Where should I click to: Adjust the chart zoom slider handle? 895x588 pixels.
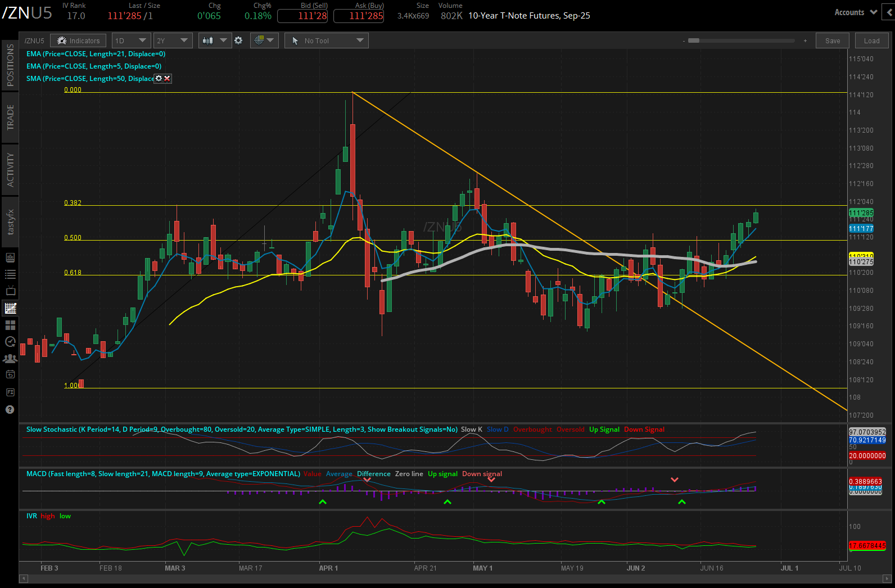pos(694,40)
